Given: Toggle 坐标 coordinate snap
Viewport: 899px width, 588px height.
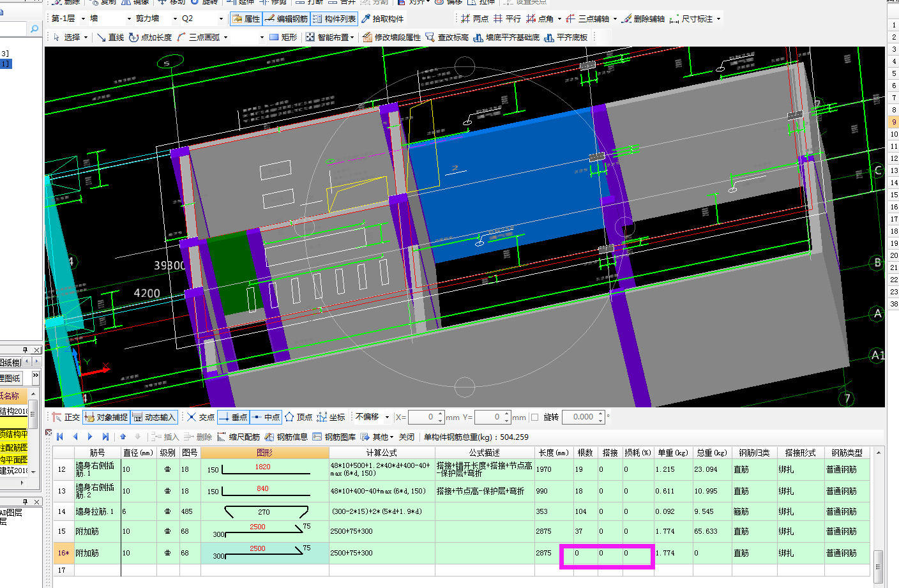Looking at the screenshot, I should 331,417.
